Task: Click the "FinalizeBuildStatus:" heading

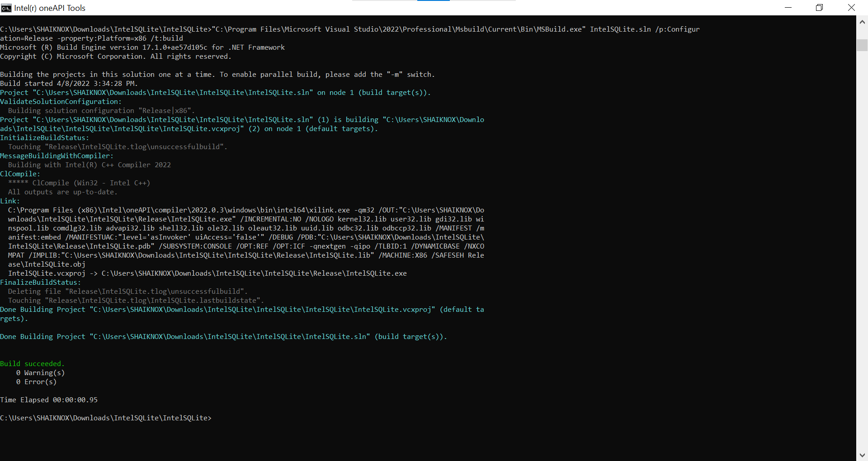Action: (41, 282)
